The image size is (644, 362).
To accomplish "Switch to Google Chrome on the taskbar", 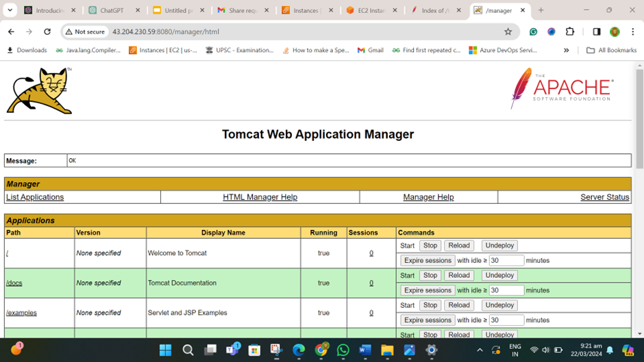I will click(321, 350).
